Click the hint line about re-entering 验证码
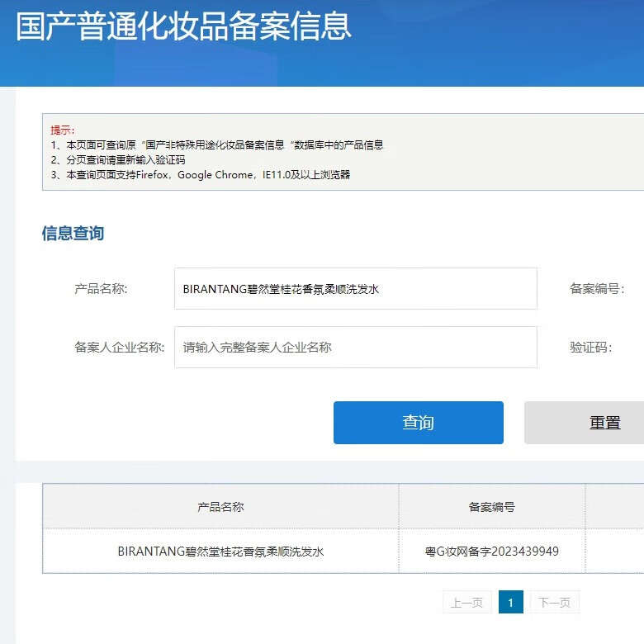644x644 pixels. (x=118, y=160)
